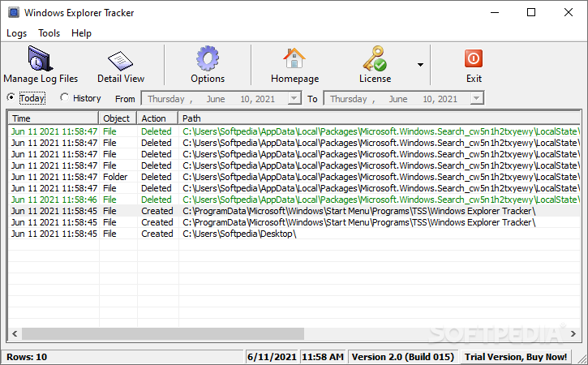Open the Logs menu

(16, 33)
